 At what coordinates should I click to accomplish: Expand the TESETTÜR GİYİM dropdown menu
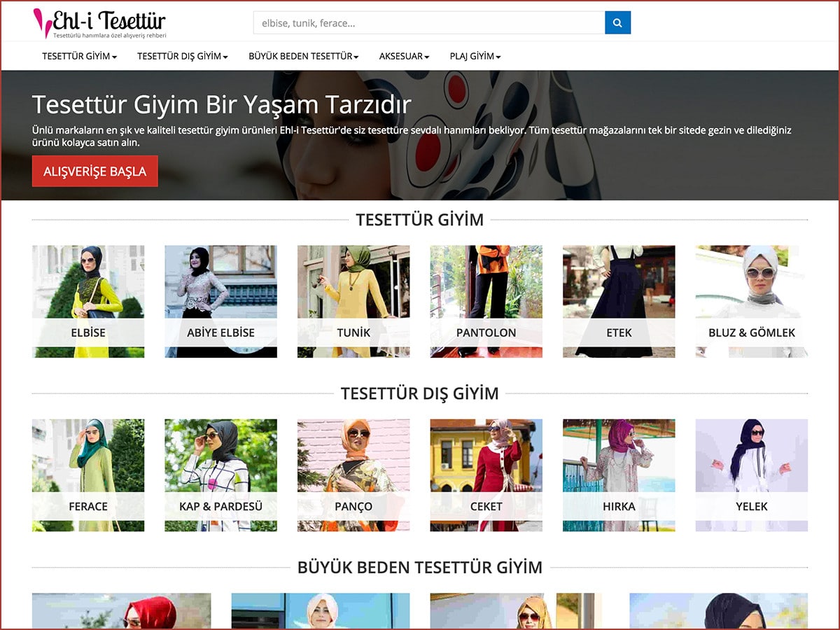pyautogui.click(x=79, y=56)
